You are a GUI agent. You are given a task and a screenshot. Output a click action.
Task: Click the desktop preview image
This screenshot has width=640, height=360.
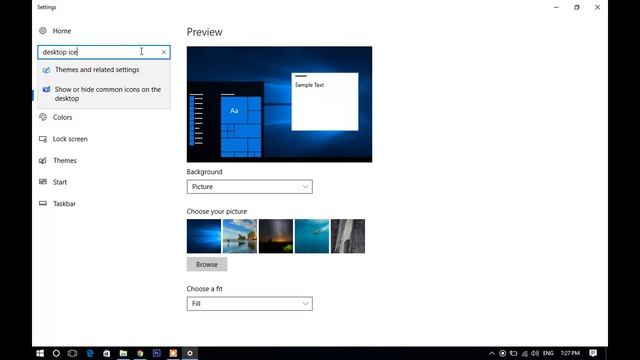(x=280, y=104)
